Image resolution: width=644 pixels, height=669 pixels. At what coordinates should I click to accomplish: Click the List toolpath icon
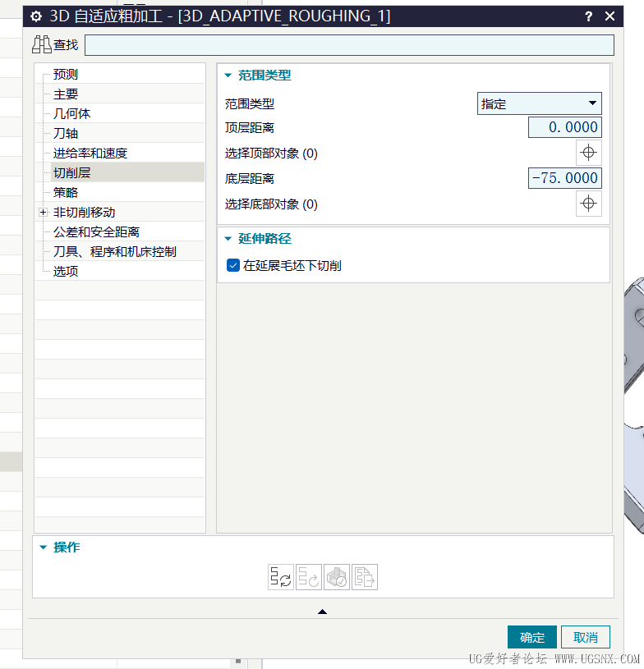click(x=364, y=577)
